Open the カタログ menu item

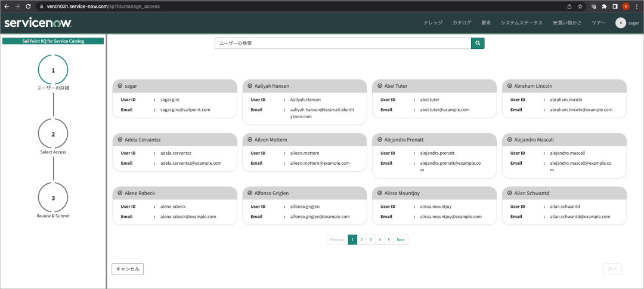click(462, 23)
